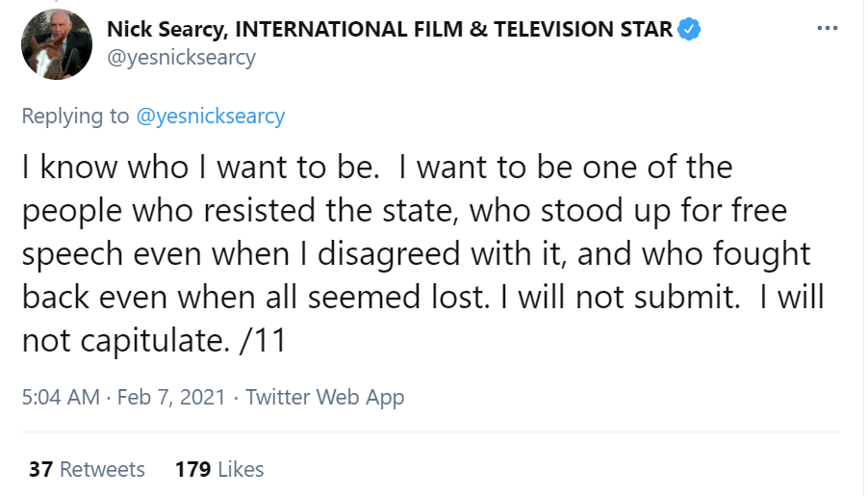The image size is (868, 496).
Task: Click the word 'Retweets' label
Action: (102, 469)
